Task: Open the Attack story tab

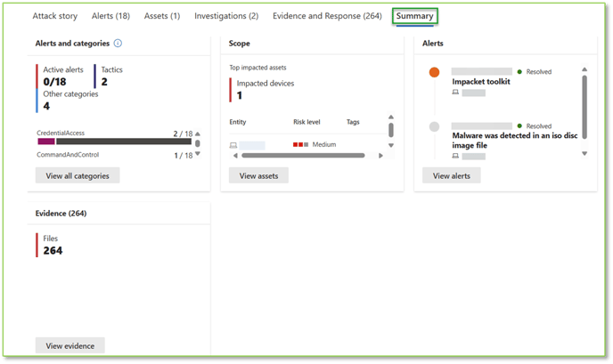Action: (x=54, y=16)
